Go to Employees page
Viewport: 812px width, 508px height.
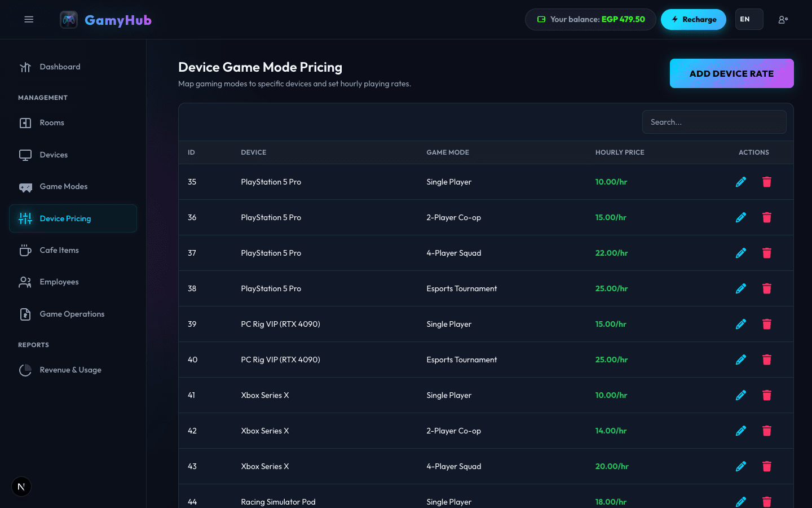pyautogui.click(x=73, y=282)
